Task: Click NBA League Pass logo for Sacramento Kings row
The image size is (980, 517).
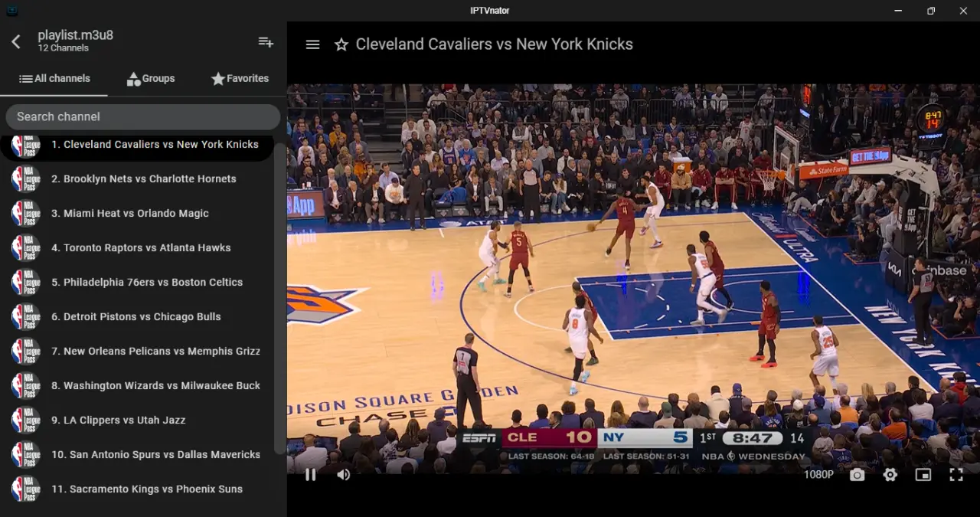Action: 26,489
